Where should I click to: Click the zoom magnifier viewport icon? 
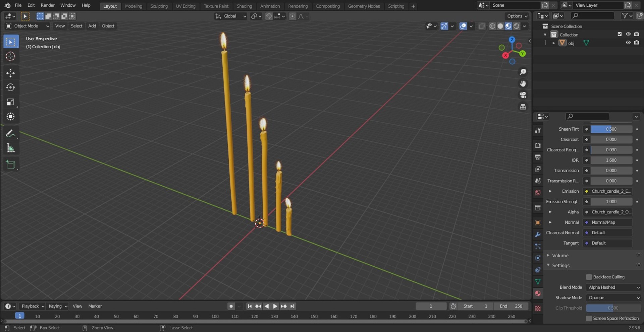tap(523, 72)
